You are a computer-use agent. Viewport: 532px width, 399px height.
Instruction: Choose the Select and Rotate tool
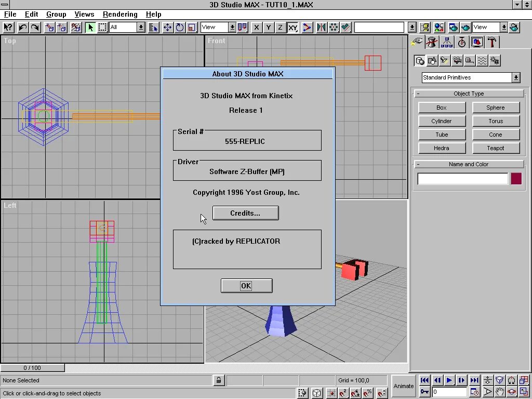pos(179,27)
